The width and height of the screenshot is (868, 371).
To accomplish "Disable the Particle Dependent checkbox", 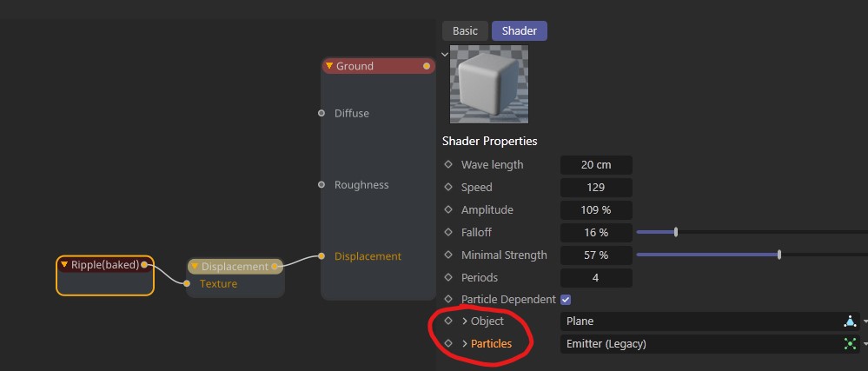I will 566,299.
